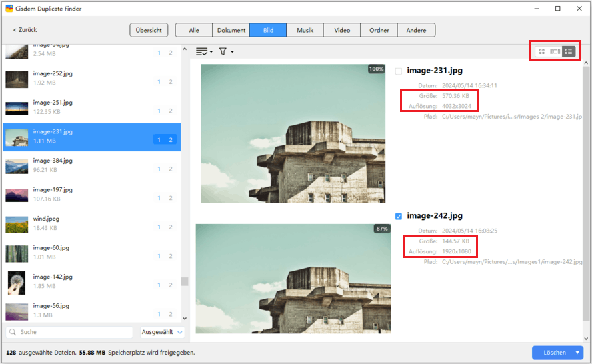This screenshot has width=592, height=364.
Task: Click resolution value 1920x1080
Action: [x=457, y=251]
